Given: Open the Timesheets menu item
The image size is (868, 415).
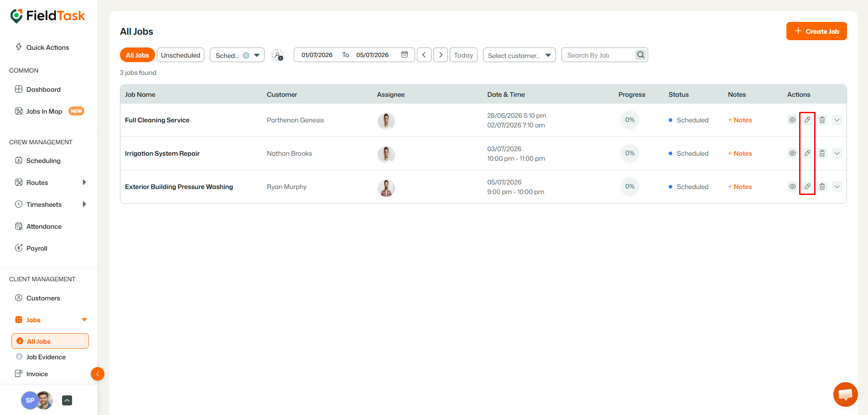Looking at the screenshot, I should [x=38, y=205].
